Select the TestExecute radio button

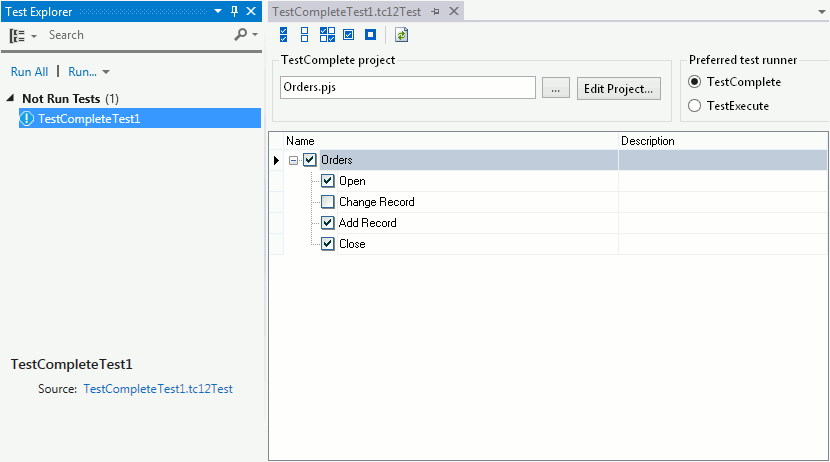(695, 106)
